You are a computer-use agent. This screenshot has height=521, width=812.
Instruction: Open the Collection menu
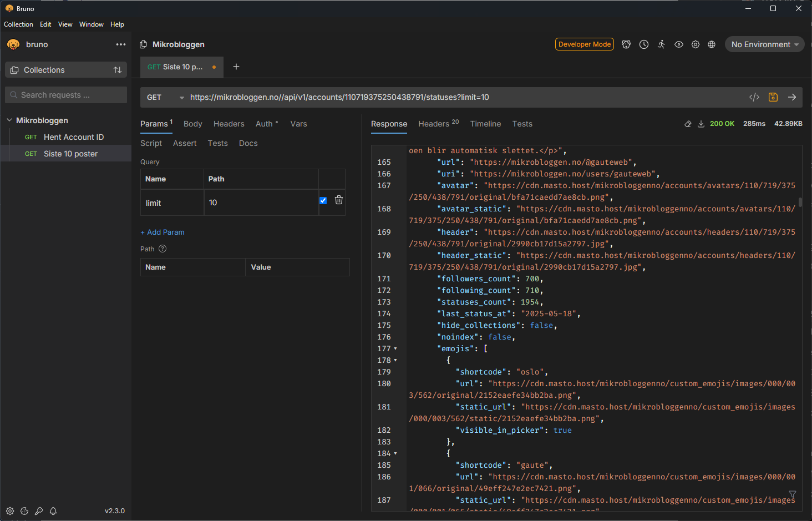coord(18,24)
